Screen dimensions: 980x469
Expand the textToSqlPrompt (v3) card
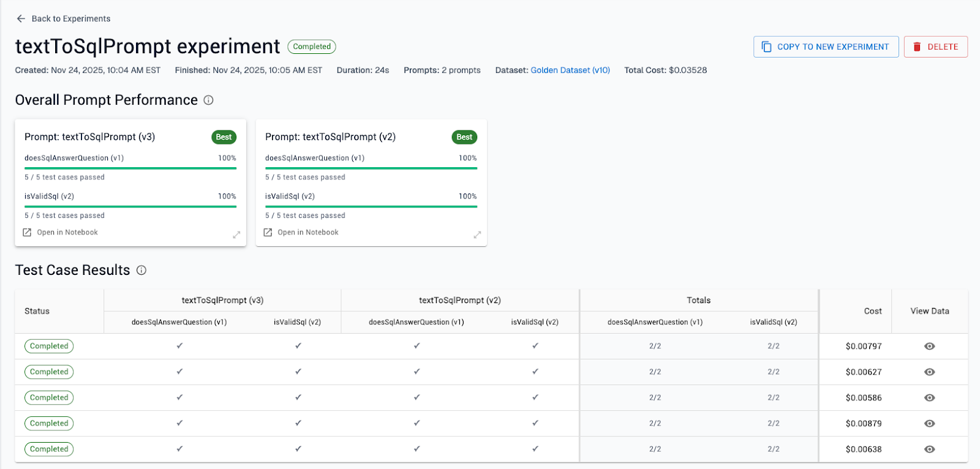coord(236,235)
